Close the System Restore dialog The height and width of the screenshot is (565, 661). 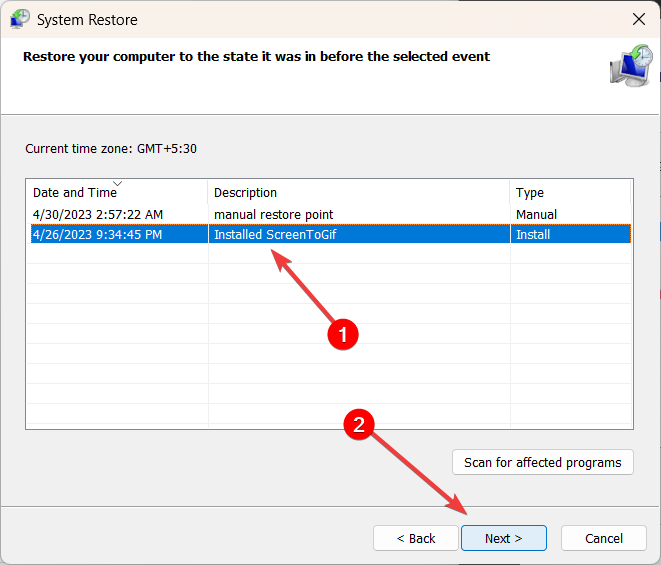[639, 19]
